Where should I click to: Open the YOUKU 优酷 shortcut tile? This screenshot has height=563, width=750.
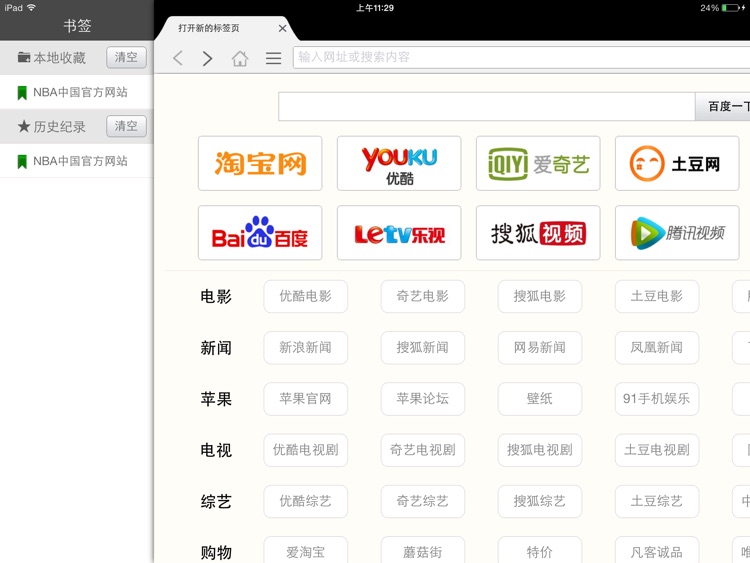coord(399,163)
